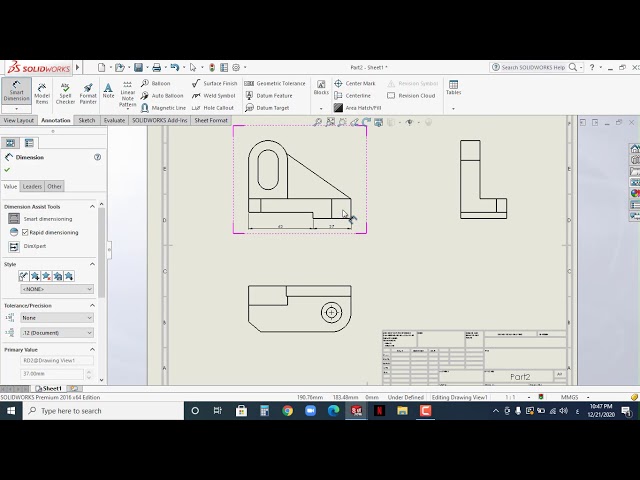The image size is (640, 480).
Task: Click the Auto Balloon tool
Action: 162,96
